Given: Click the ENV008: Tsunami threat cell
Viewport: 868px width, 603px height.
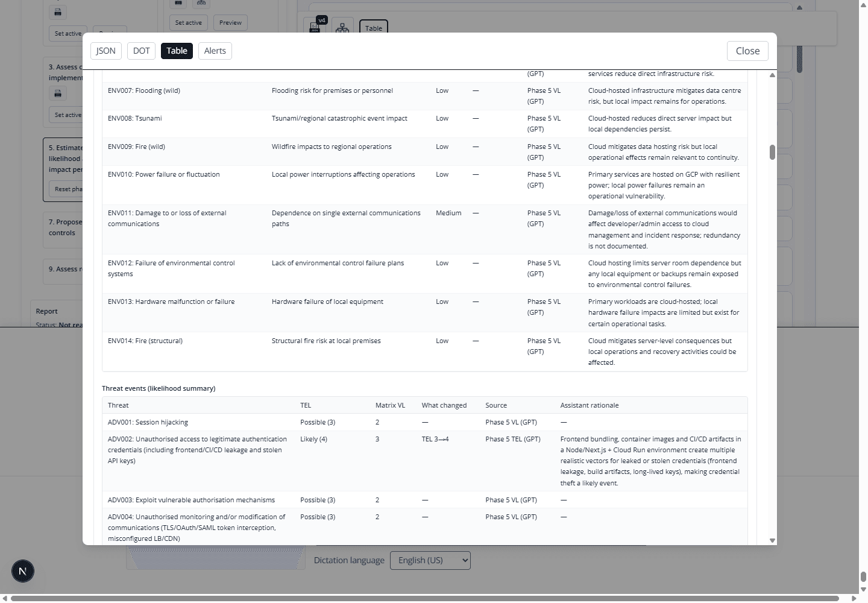Looking at the screenshot, I should (x=135, y=118).
